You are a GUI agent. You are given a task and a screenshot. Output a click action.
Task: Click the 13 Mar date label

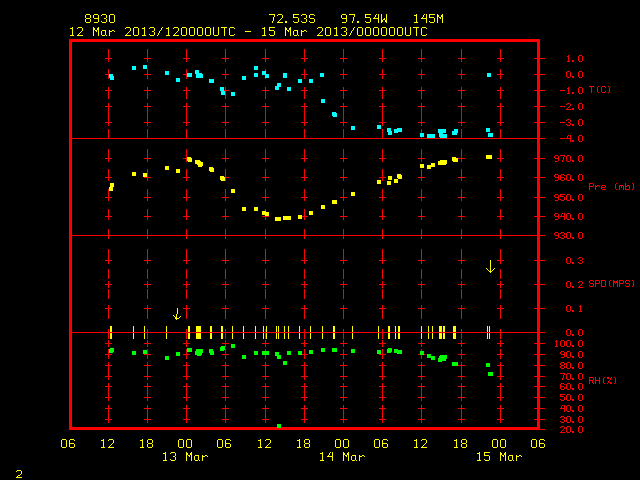(185, 457)
